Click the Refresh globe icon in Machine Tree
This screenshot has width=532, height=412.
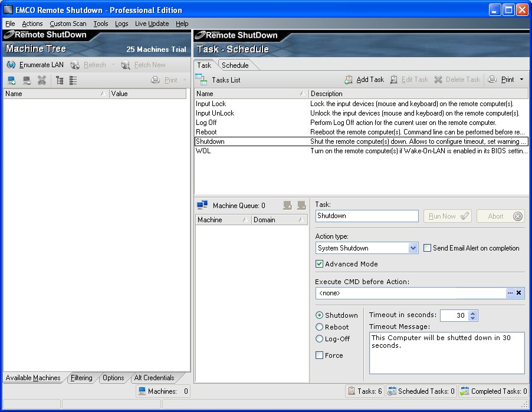(x=75, y=64)
